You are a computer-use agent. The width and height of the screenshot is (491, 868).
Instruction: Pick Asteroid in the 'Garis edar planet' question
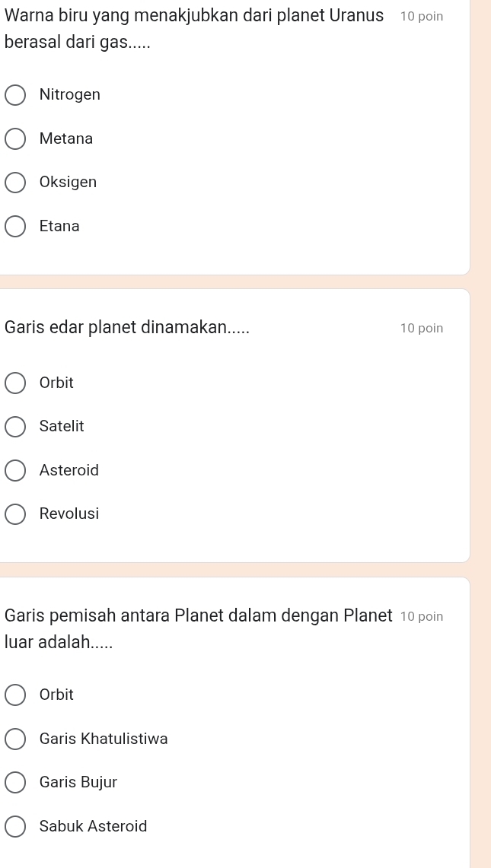pos(15,471)
